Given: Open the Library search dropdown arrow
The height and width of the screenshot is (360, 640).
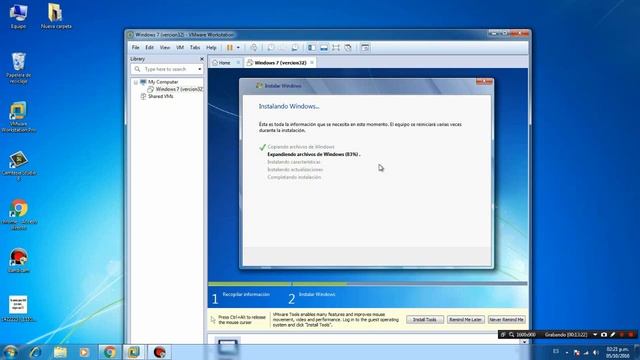Looking at the screenshot, I should point(200,69).
